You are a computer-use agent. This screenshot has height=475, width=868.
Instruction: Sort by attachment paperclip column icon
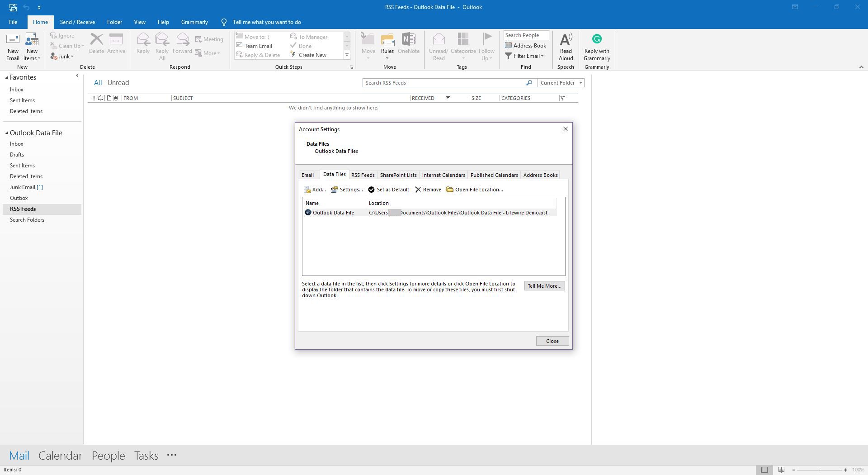116,98
